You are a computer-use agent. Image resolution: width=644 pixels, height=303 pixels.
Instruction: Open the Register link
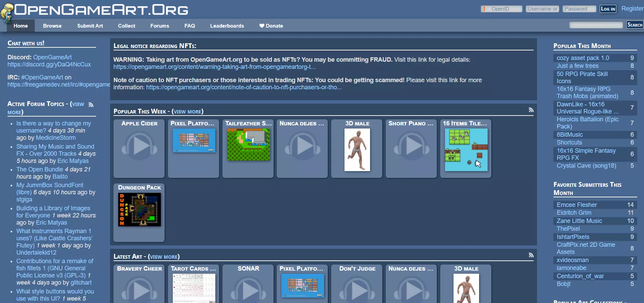tap(632, 9)
